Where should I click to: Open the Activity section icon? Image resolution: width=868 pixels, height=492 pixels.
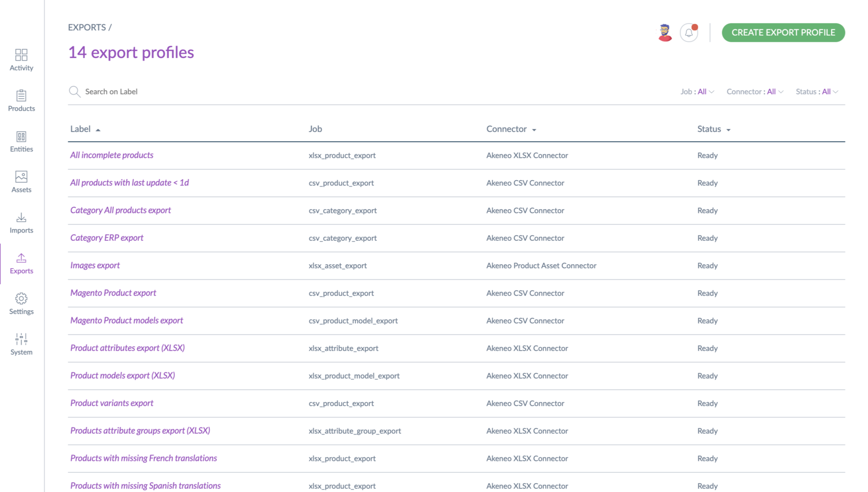pyautogui.click(x=21, y=55)
